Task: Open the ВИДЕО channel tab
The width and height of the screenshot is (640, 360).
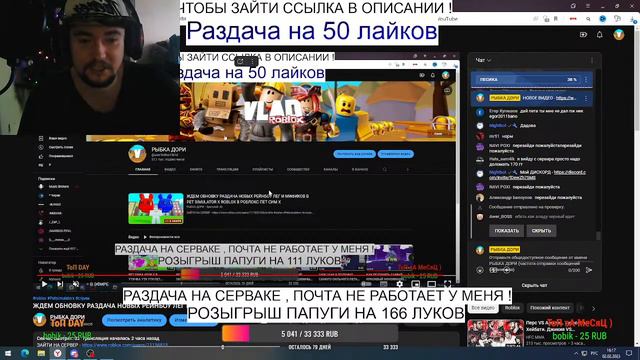Action: tap(170, 169)
